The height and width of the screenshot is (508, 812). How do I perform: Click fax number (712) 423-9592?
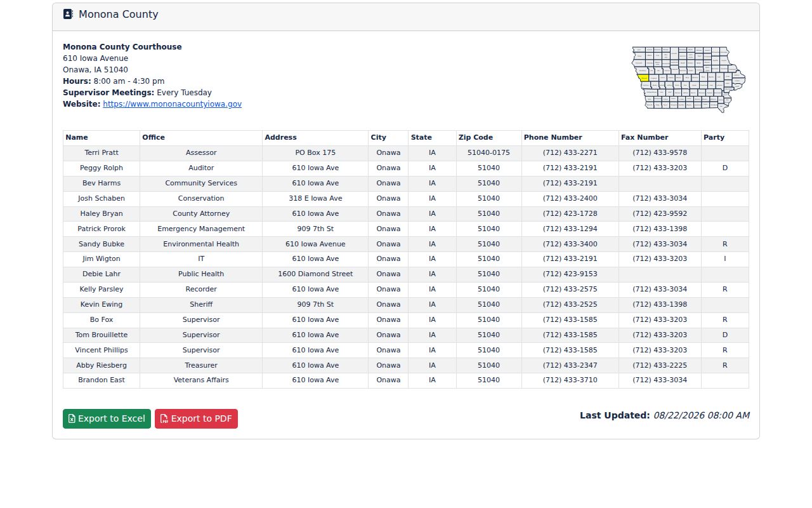tap(660, 214)
